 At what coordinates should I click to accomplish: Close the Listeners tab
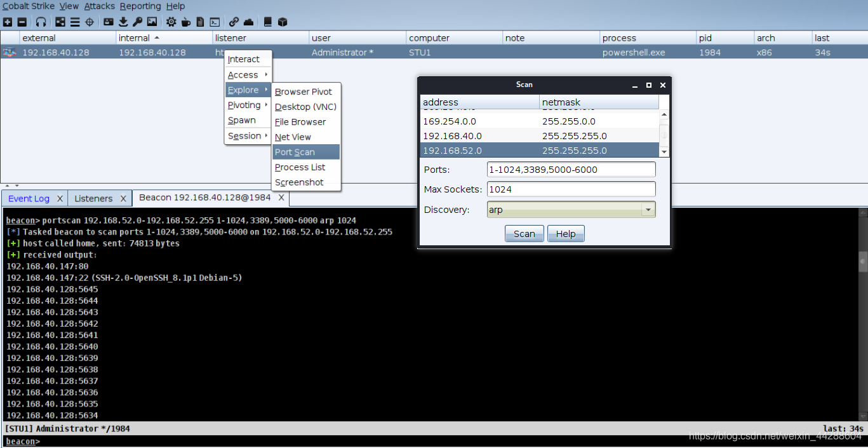123,199
